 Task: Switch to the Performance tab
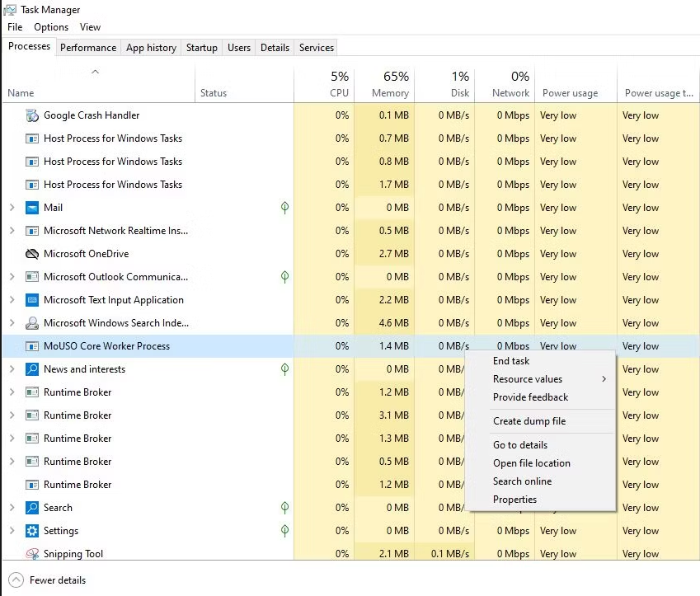(x=88, y=48)
